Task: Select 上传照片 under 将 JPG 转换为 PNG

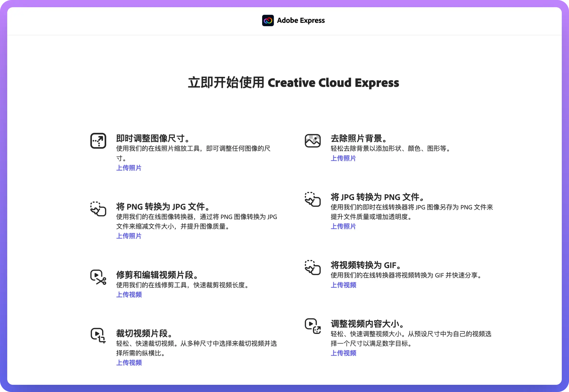Action: [x=343, y=227]
